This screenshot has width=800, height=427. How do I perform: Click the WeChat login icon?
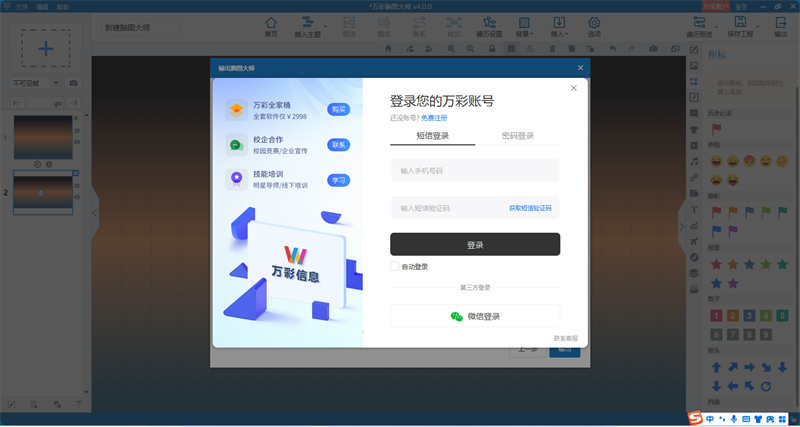[x=457, y=316]
